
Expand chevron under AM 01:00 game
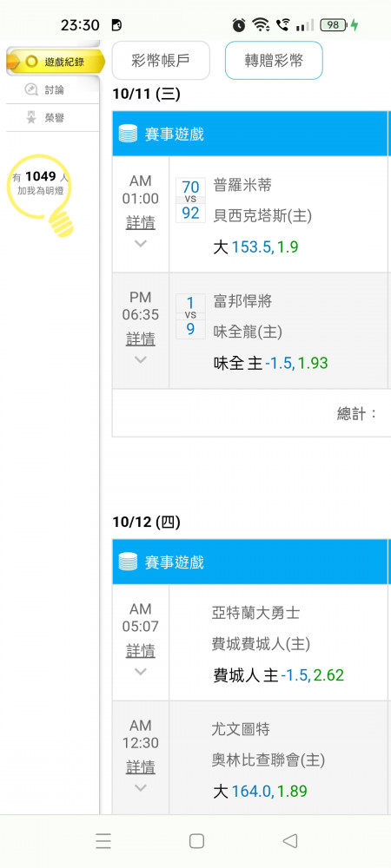pyautogui.click(x=141, y=243)
